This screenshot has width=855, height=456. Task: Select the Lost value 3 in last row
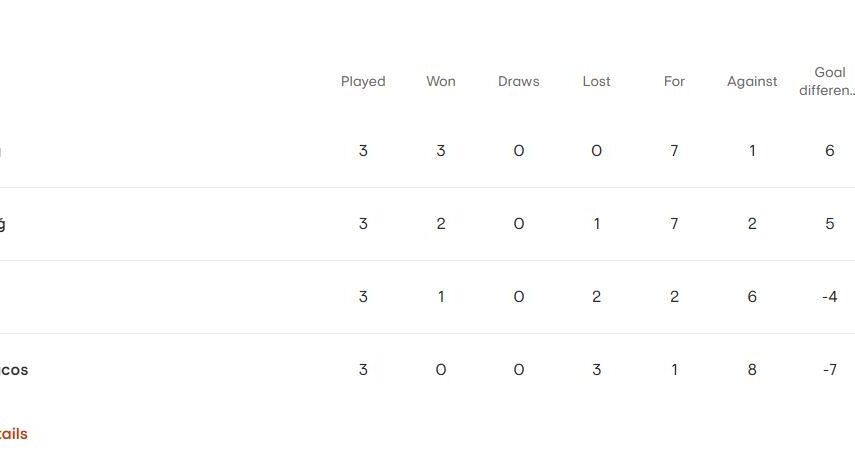596,370
